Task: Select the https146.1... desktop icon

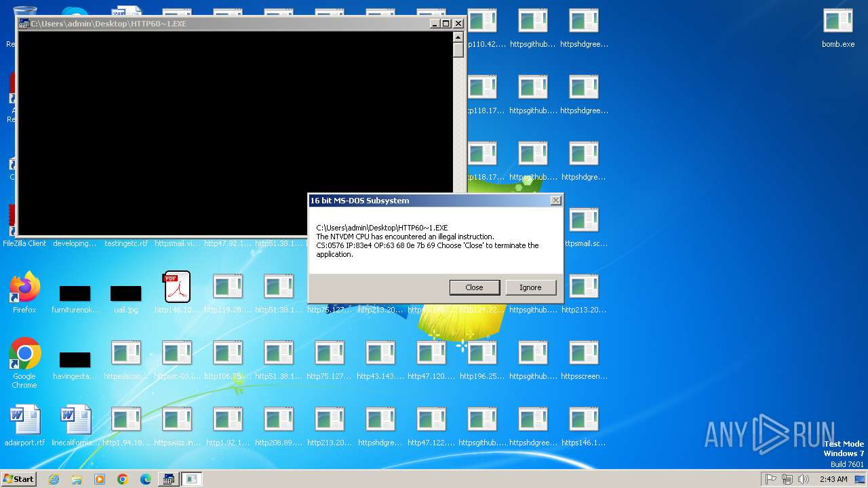Action: click(584, 426)
